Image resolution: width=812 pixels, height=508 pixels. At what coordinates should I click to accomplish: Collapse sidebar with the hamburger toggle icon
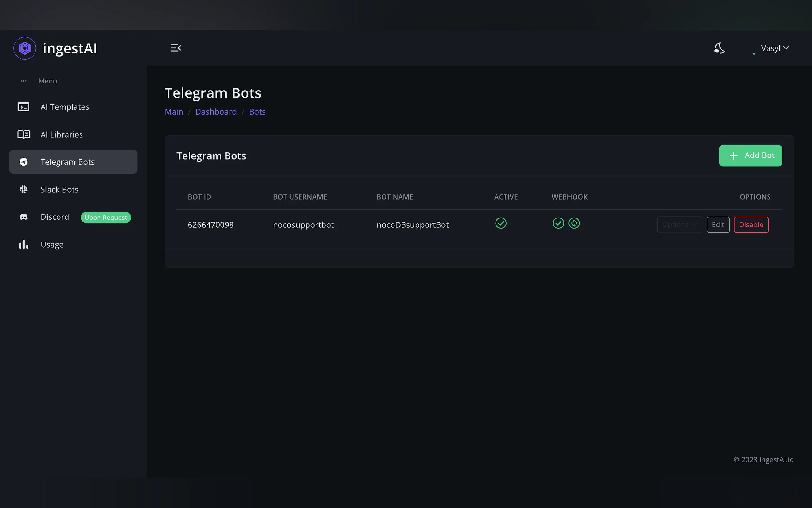[176, 48]
